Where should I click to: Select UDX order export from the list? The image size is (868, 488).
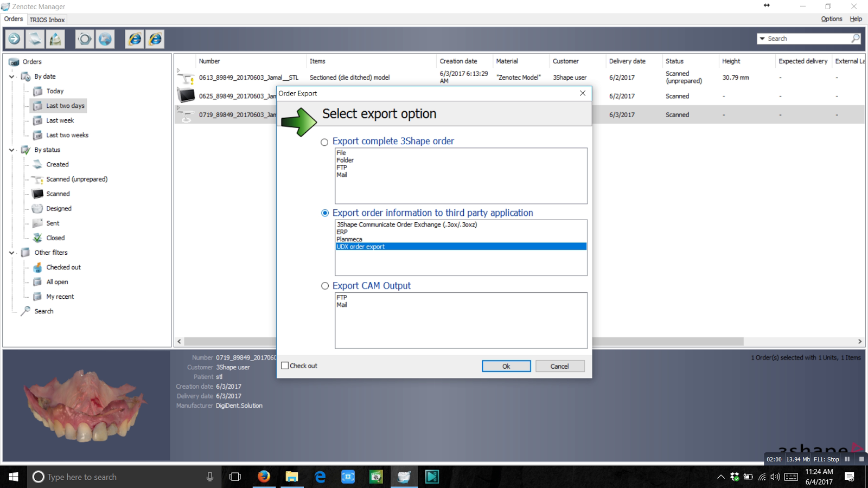coord(360,246)
